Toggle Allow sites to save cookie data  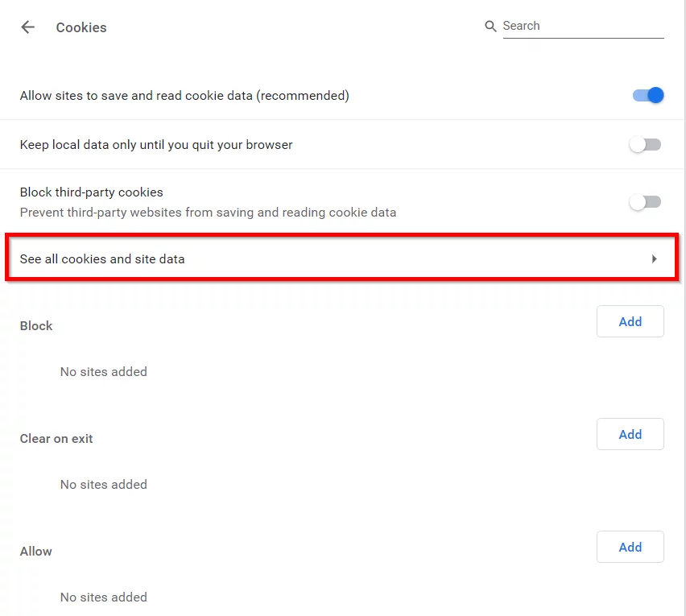pos(648,95)
